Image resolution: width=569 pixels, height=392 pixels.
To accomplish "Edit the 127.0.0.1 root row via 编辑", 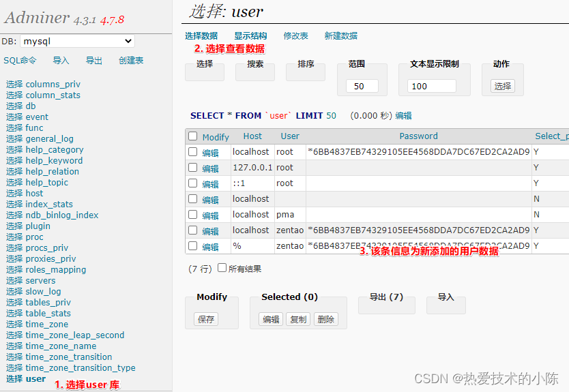I will coord(210,168).
